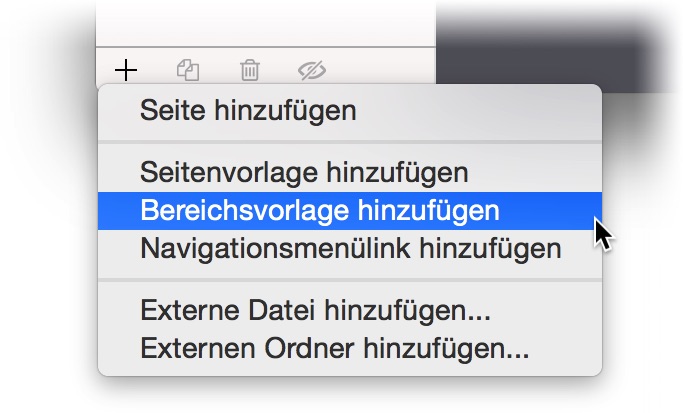The height and width of the screenshot is (413, 683).
Task: Choose "Seitenvorlage hinzufügen" menu entry
Action: pos(304,172)
